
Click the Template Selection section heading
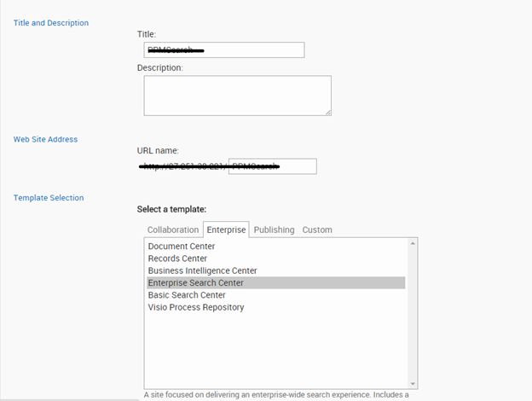click(48, 198)
